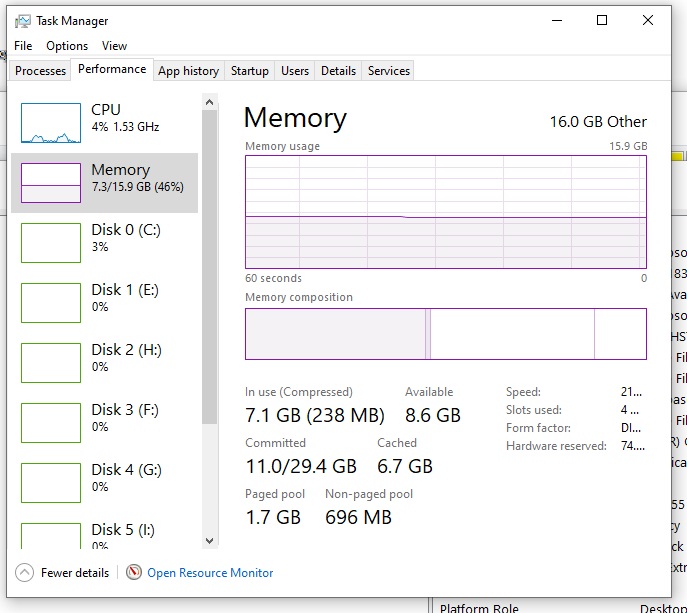Collapse with the Fewer details chevron
This screenshot has width=687, height=613.
pyautogui.click(x=25, y=573)
